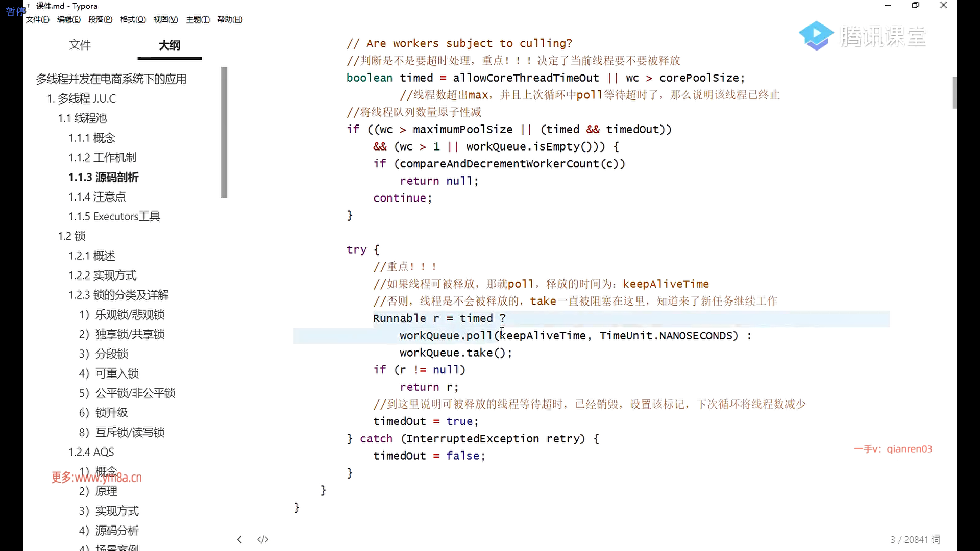The width and height of the screenshot is (980, 551).
Task: Click the document vertical scrollbar thumb
Action: pyautogui.click(x=954, y=92)
